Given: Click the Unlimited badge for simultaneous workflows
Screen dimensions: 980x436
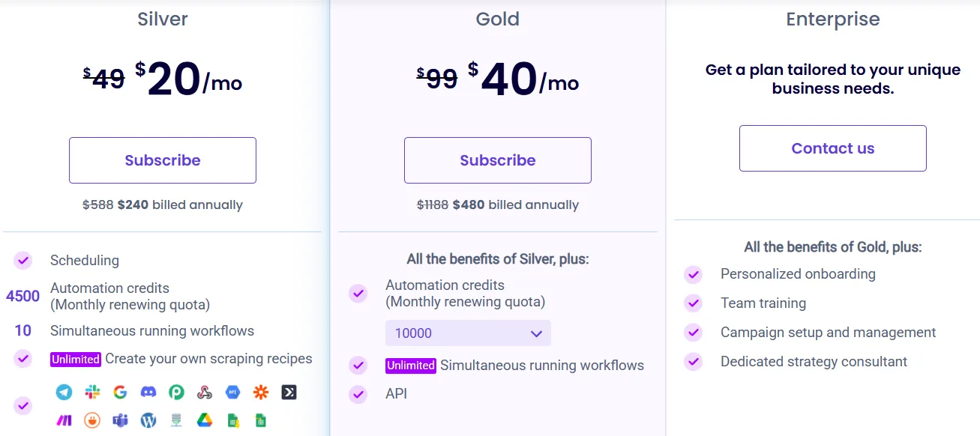Looking at the screenshot, I should pyautogui.click(x=411, y=366).
